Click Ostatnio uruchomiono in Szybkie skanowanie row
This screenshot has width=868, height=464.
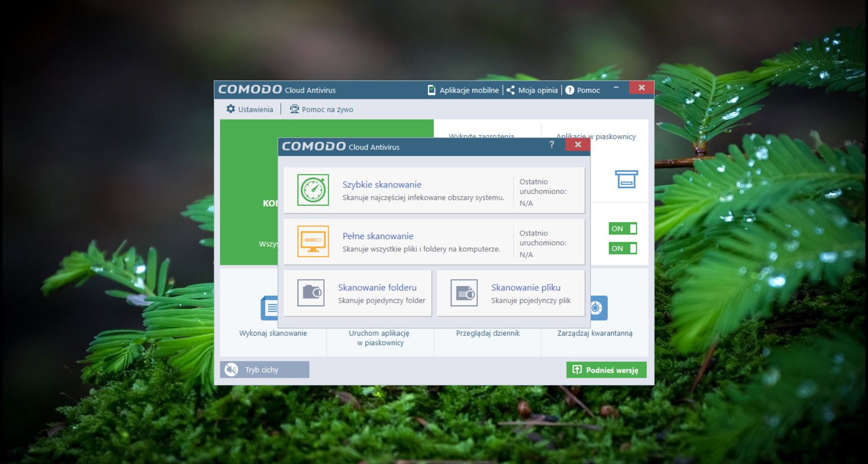542,186
